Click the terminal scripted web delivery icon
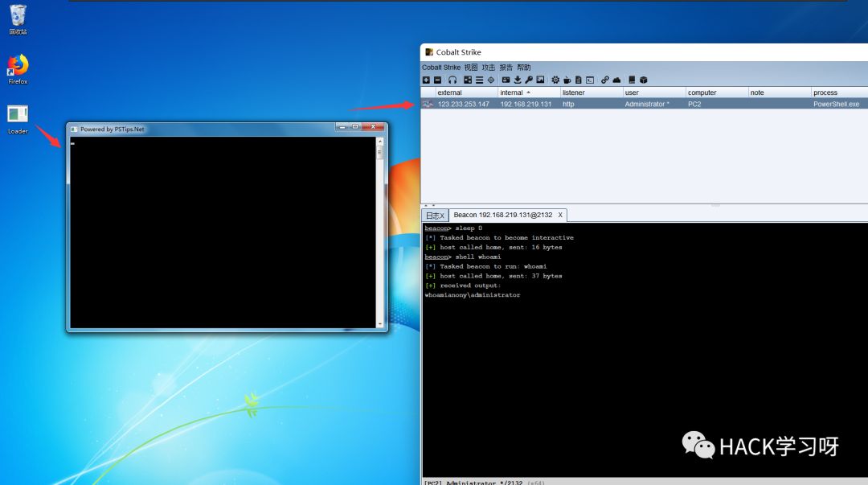The height and width of the screenshot is (485, 868). tap(590, 80)
